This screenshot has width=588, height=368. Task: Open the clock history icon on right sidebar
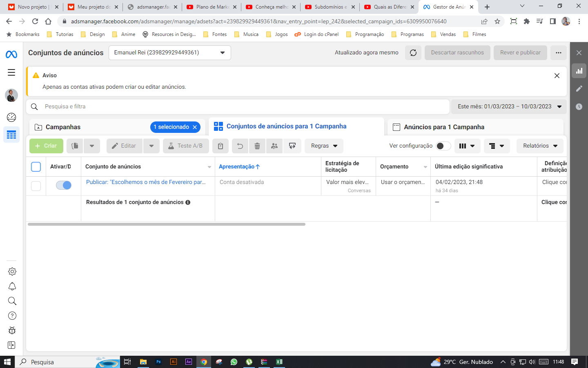pyautogui.click(x=579, y=107)
